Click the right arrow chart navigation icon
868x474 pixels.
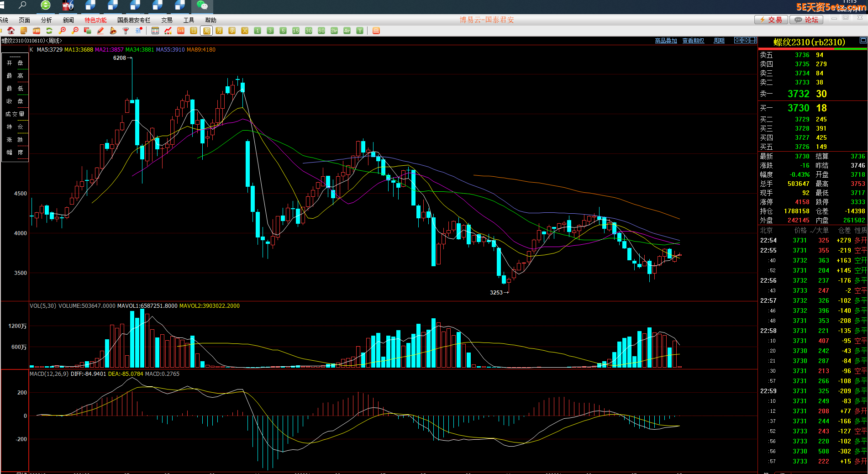(745, 40)
